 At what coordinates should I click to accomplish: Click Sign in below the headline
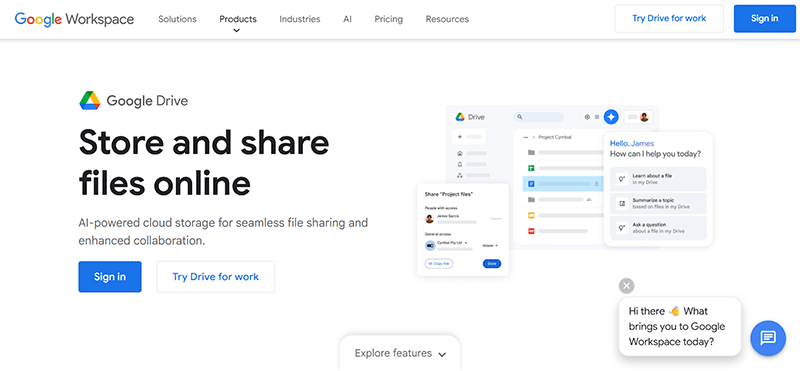tap(110, 277)
